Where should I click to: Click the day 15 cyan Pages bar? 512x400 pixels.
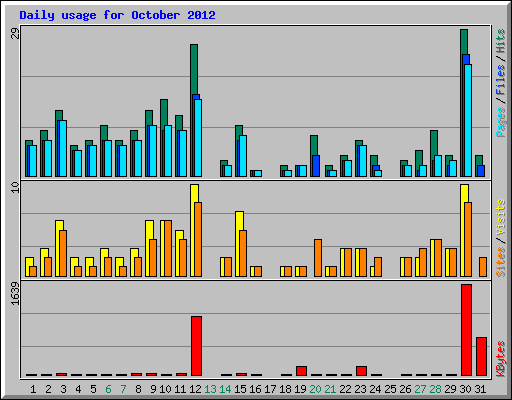pyautogui.click(x=243, y=156)
